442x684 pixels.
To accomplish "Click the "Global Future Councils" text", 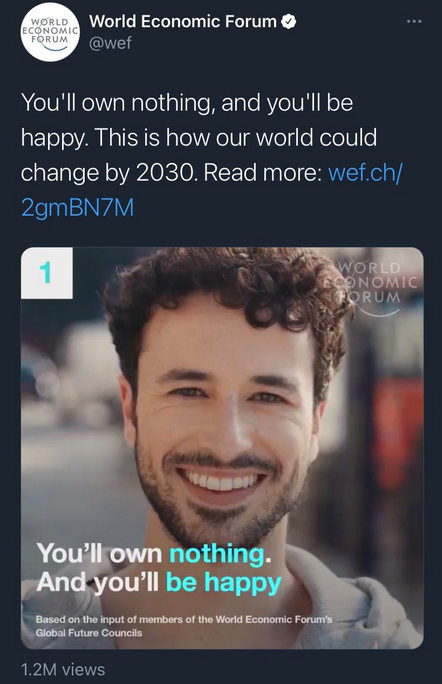I will point(89,633).
